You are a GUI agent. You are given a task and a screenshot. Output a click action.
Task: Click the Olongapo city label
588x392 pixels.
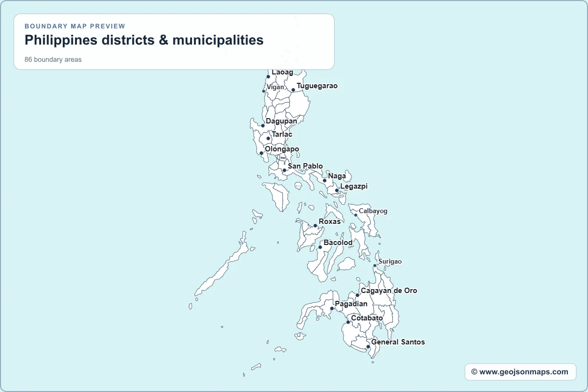(282, 149)
